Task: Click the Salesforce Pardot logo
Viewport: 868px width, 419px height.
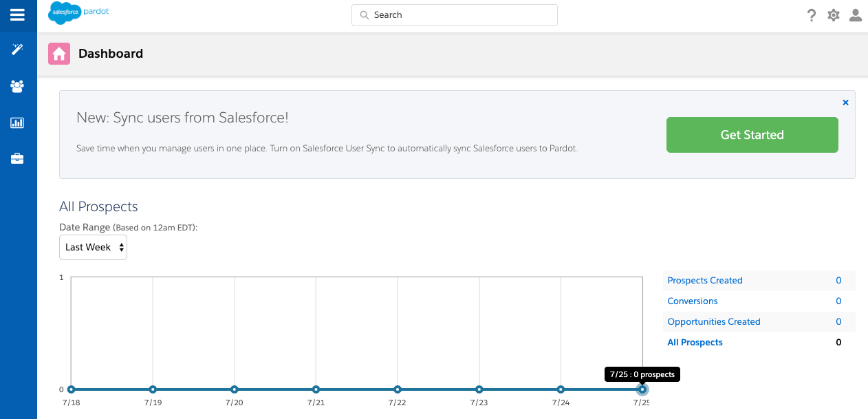Action: 78,13
